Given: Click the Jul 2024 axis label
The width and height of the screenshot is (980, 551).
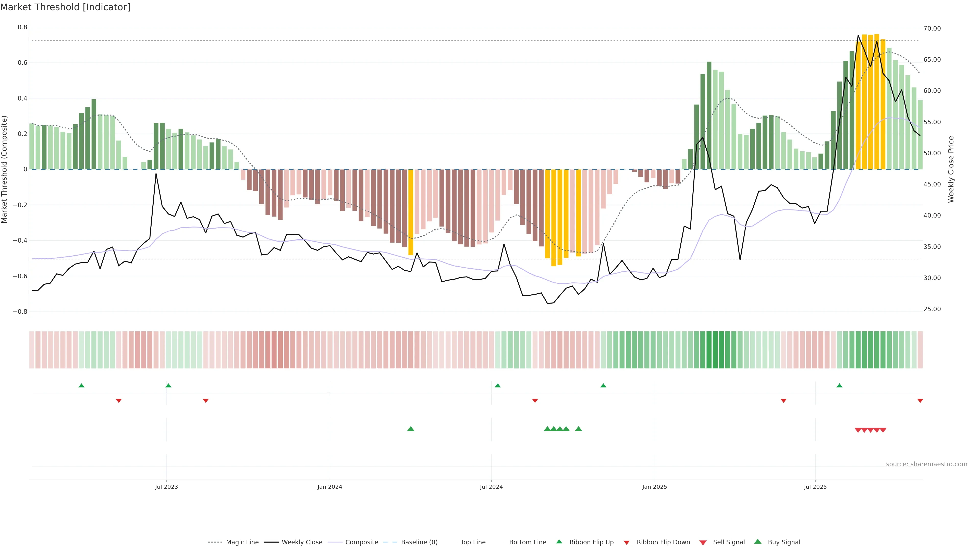Looking at the screenshot, I should (x=491, y=487).
